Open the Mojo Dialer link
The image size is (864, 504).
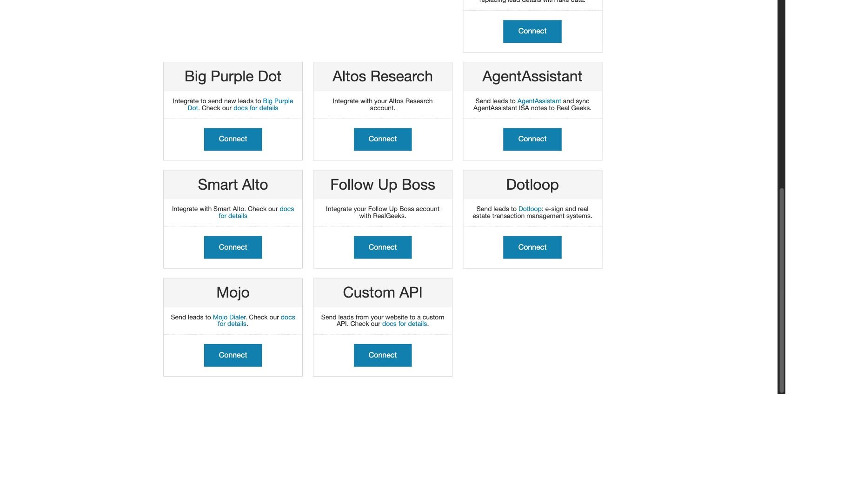click(229, 317)
